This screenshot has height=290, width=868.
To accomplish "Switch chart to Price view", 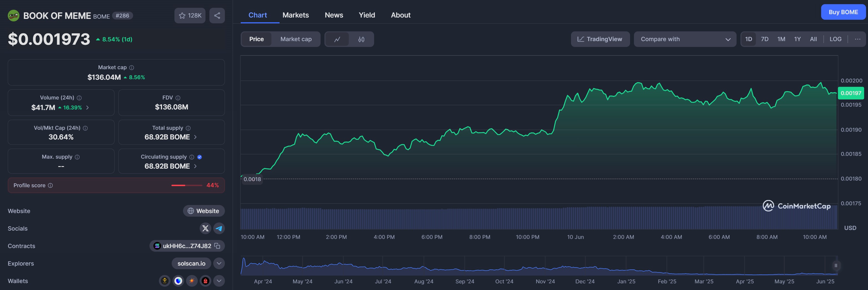I will (x=257, y=39).
